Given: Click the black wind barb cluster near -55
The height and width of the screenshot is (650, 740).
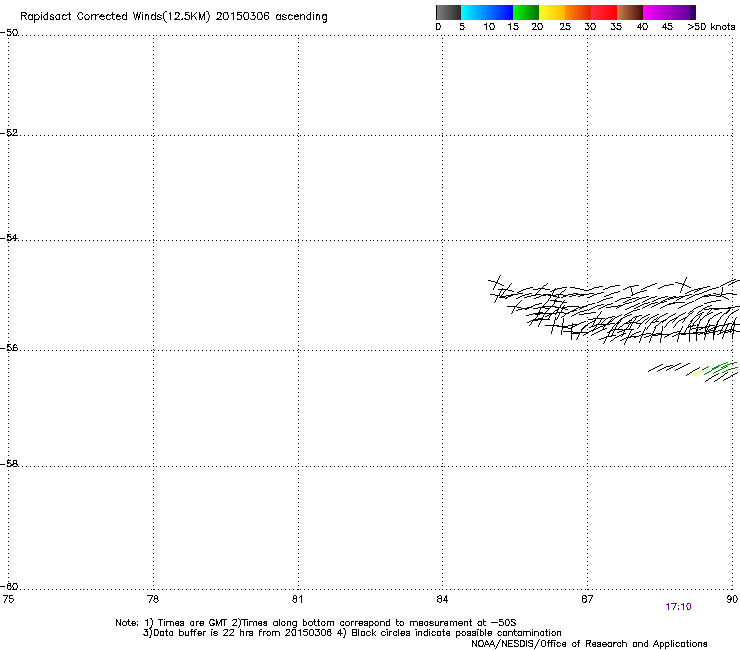Looking at the screenshot, I should point(614,310).
